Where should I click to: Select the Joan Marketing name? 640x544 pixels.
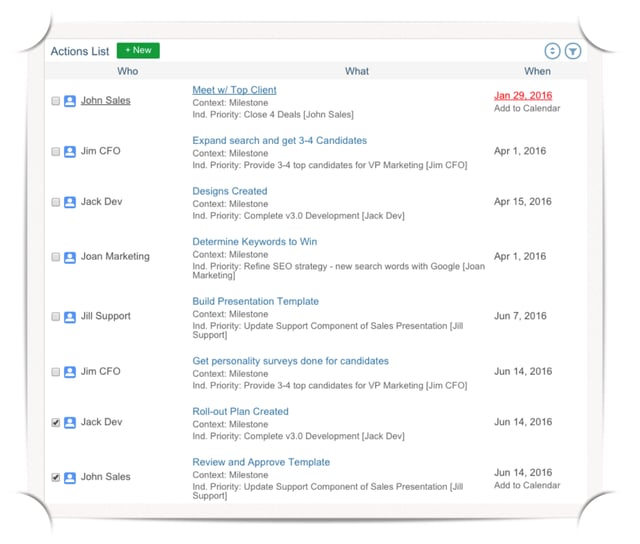115,256
